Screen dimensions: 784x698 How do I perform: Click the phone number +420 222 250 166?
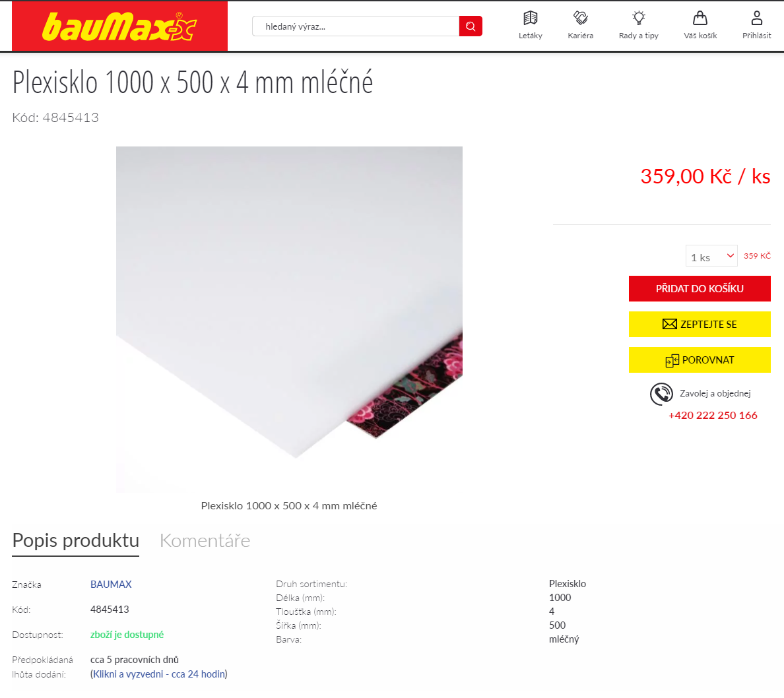[713, 416]
